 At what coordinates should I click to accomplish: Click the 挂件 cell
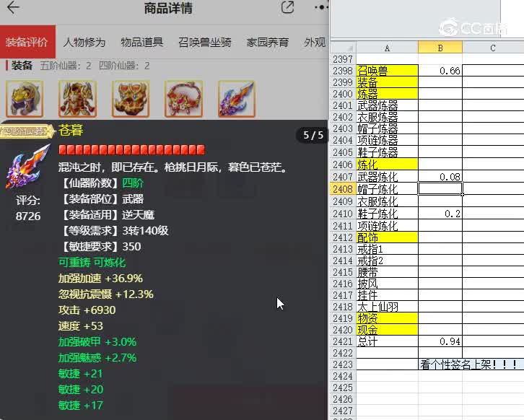click(x=388, y=295)
